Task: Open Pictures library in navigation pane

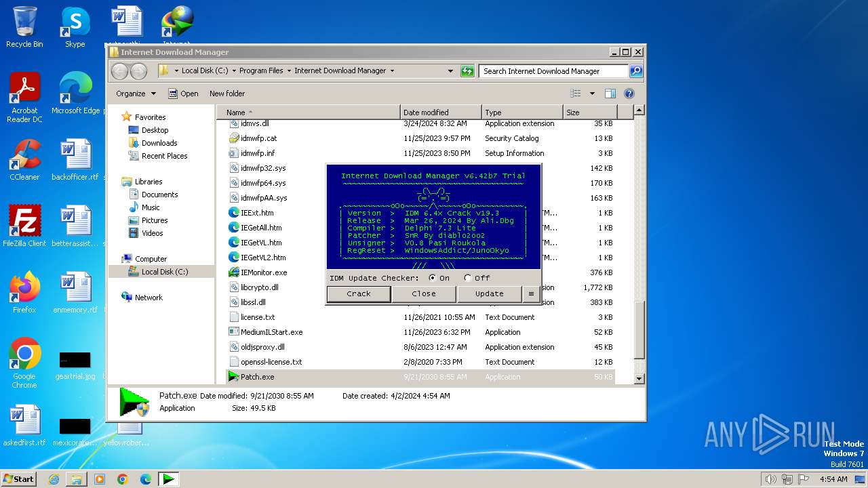Action: (x=155, y=220)
